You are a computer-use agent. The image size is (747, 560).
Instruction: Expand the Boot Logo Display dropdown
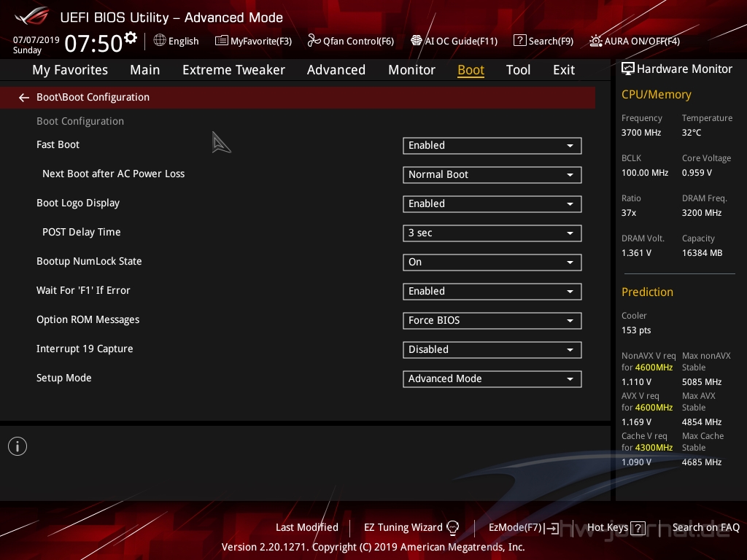(492, 204)
